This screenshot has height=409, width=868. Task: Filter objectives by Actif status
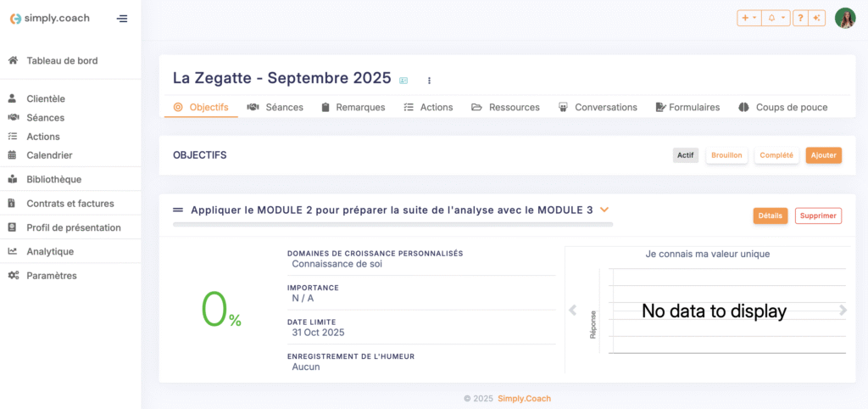point(686,155)
